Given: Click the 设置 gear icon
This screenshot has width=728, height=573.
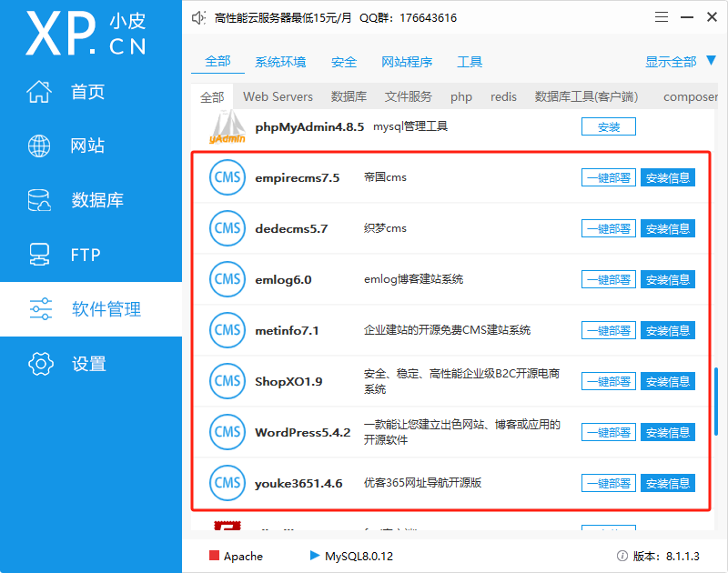Looking at the screenshot, I should (x=41, y=364).
